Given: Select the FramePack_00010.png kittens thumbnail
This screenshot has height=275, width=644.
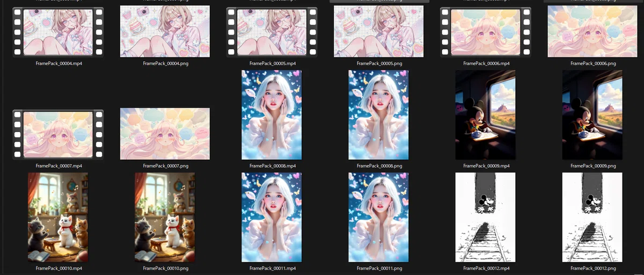Looking at the screenshot, I should 165,217.
